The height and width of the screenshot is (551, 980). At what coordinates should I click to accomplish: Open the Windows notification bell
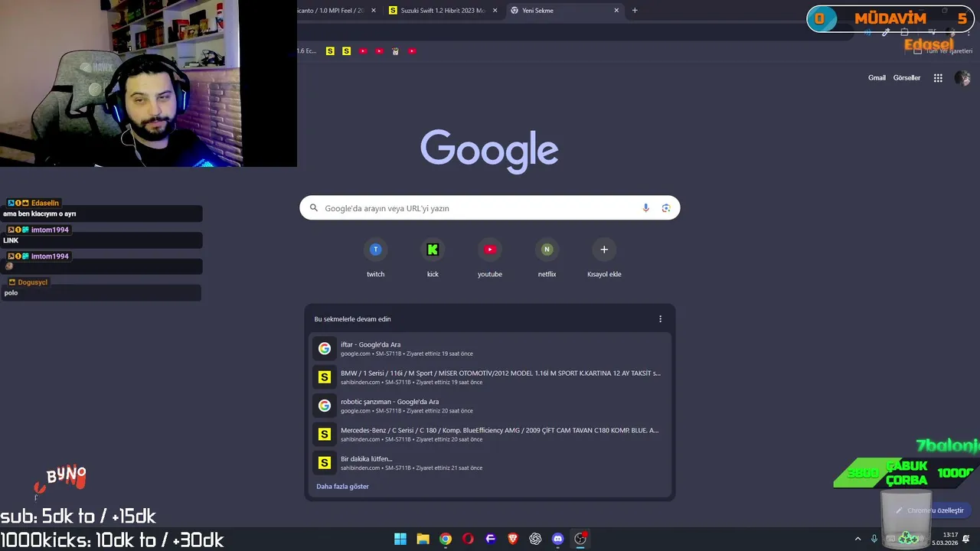966,539
